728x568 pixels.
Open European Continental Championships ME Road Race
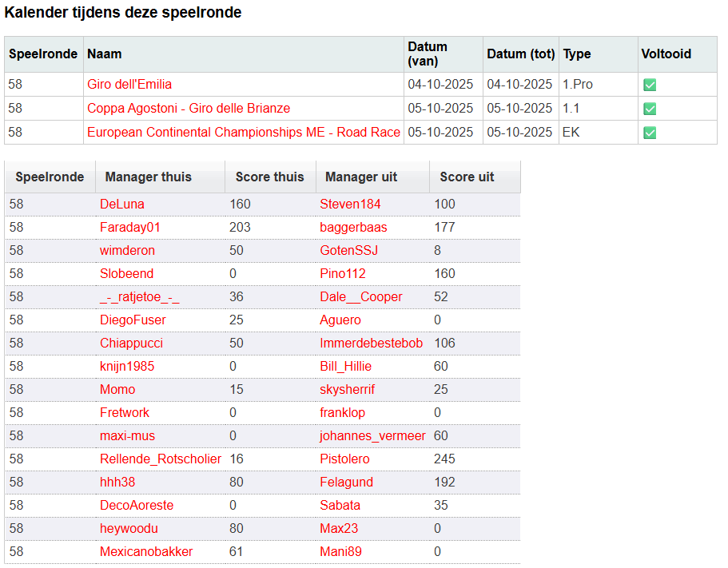click(244, 133)
